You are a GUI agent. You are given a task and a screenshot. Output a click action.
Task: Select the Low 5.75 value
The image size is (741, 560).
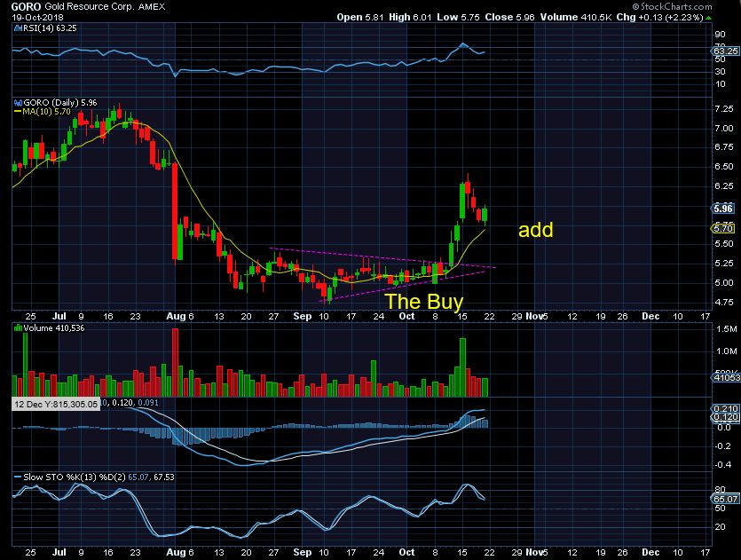(x=458, y=17)
